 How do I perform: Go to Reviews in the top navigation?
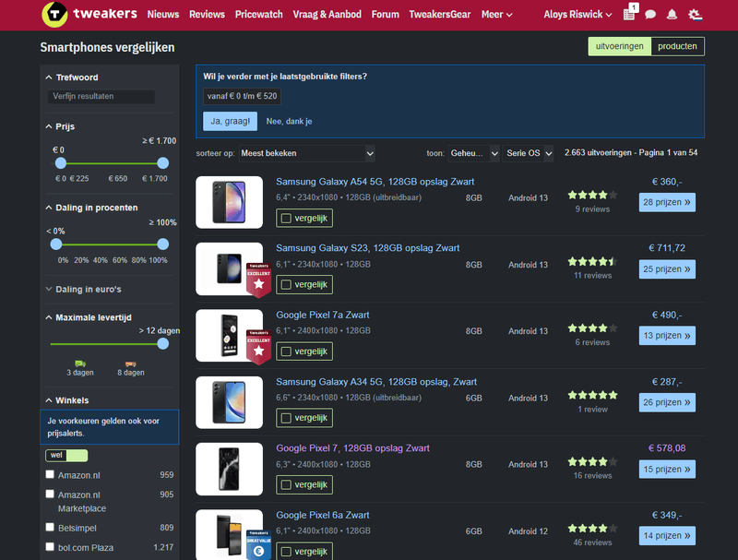pos(207,15)
